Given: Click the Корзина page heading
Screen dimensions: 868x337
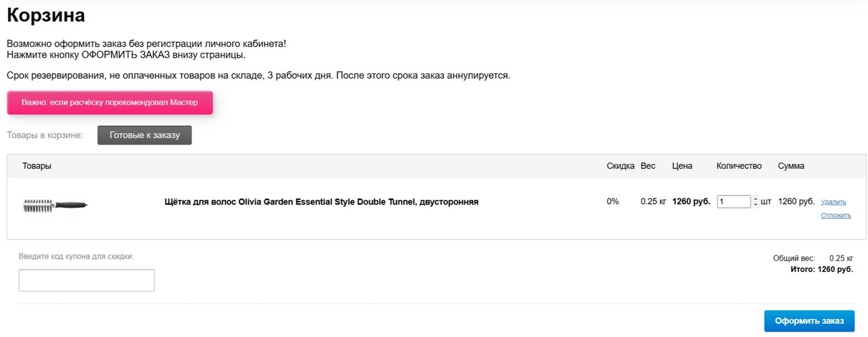Looking at the screenshot, I should (46, 15).
